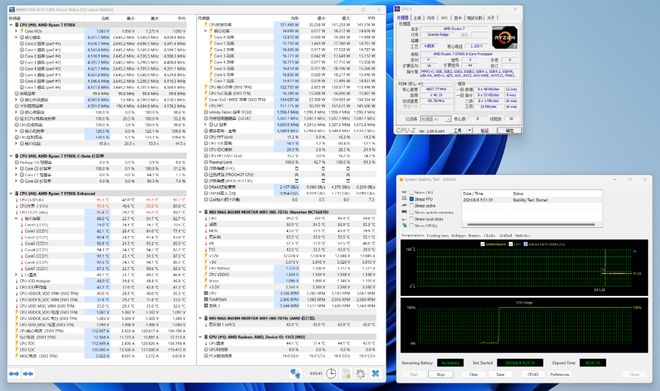This screenshot has height=391, width=660.
Task: Click the memory icon beside Stress system memory
Action: (x=405, y=212)
